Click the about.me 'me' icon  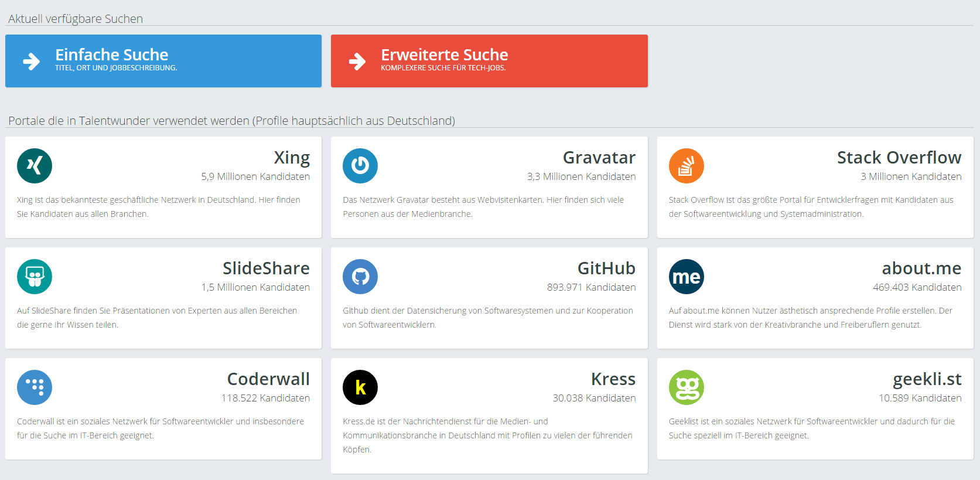point(686,277)
